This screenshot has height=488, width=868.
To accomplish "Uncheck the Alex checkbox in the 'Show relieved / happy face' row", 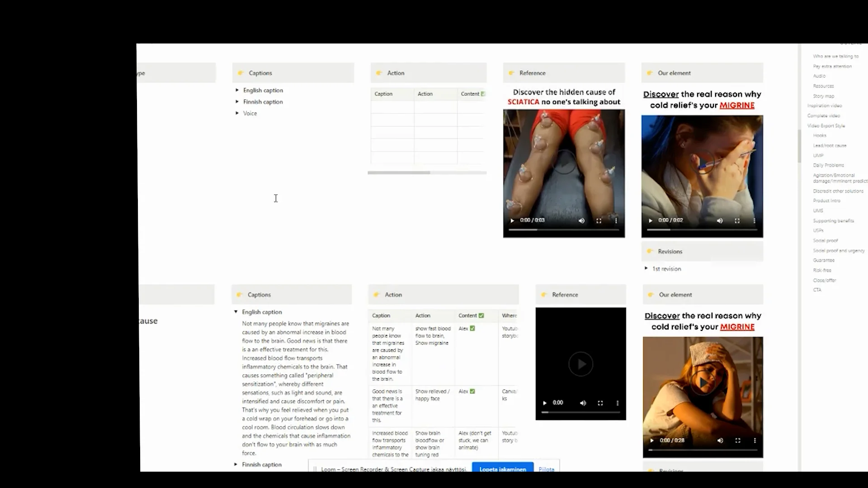I will click(472, 391).
